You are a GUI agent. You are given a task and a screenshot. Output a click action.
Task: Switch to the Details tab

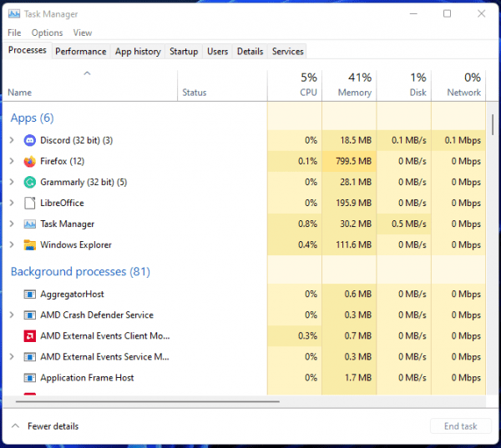250,52
